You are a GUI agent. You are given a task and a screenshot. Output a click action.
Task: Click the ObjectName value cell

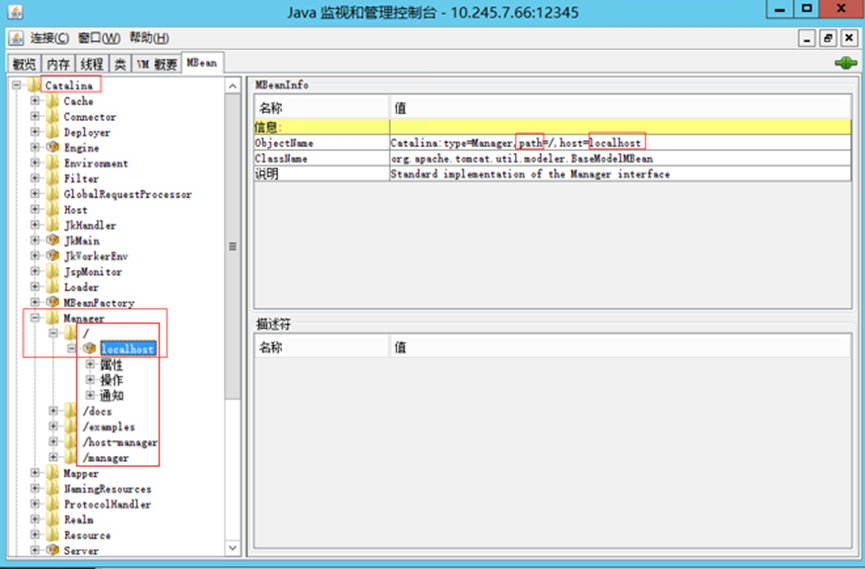pos(620,143)
